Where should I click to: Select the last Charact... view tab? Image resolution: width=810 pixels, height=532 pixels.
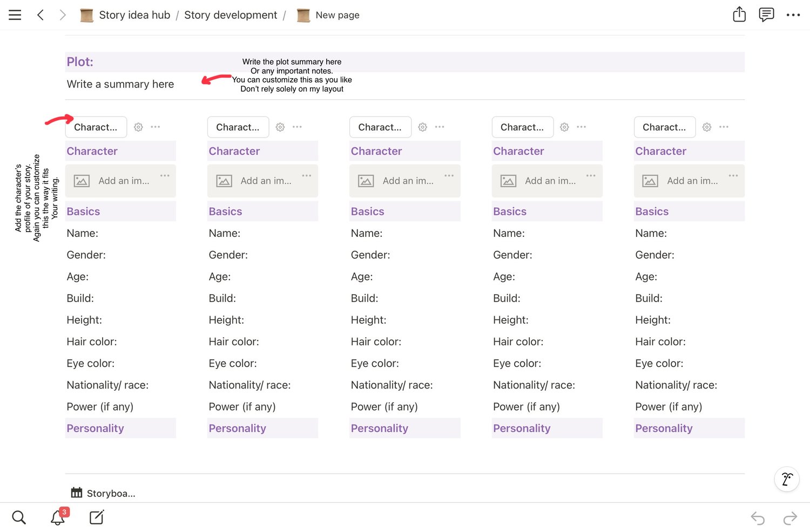click(664, 127)
